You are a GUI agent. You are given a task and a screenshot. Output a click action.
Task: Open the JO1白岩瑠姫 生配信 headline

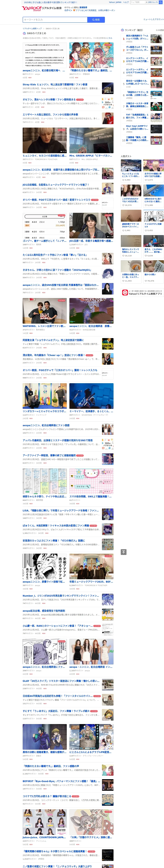click(56, 185)
